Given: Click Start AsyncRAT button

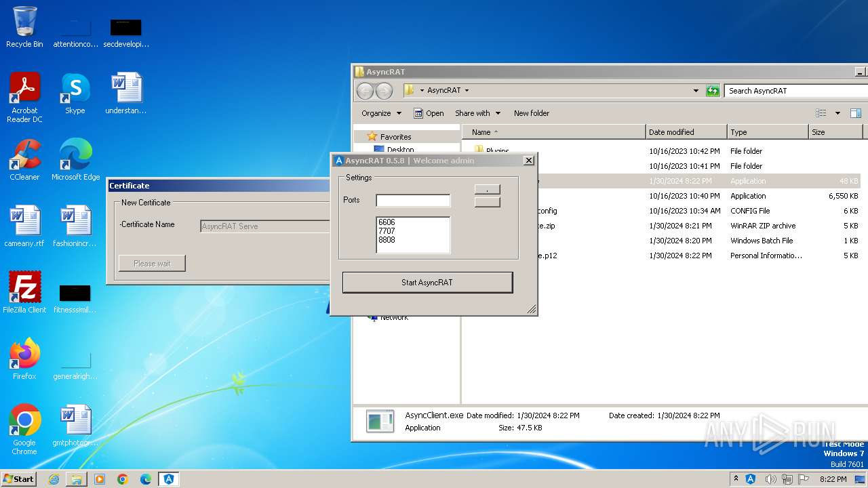Looking at the screenshot, I should (x=427, y=283).
